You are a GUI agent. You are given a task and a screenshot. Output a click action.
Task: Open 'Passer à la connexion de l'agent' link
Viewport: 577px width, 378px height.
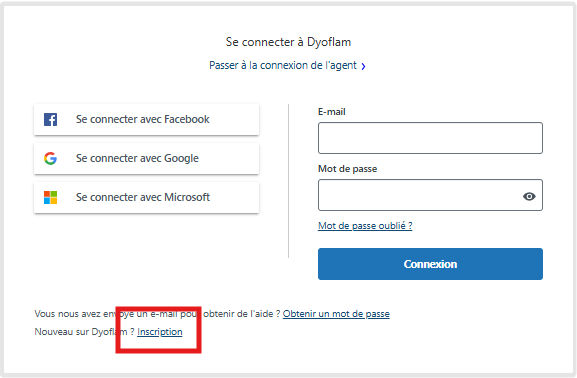283,66
